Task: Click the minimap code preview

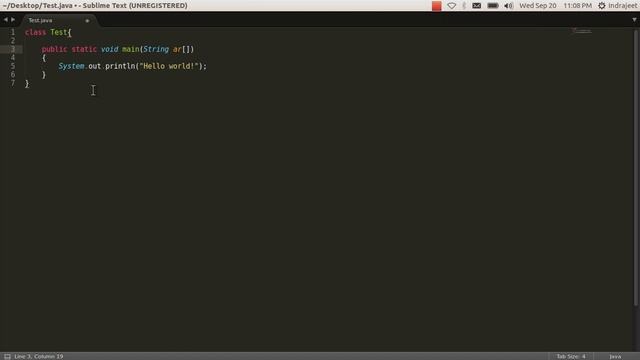Action: (x=582, y=31)
